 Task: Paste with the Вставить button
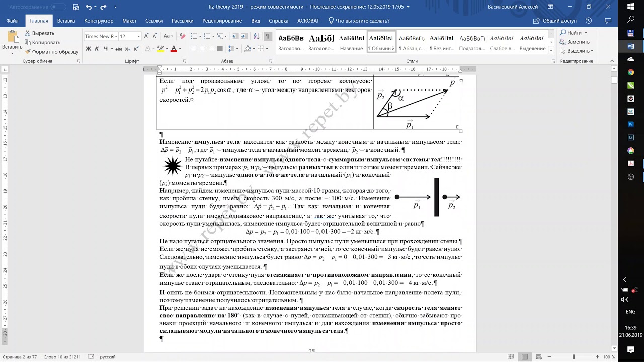(x=12, y=41)
